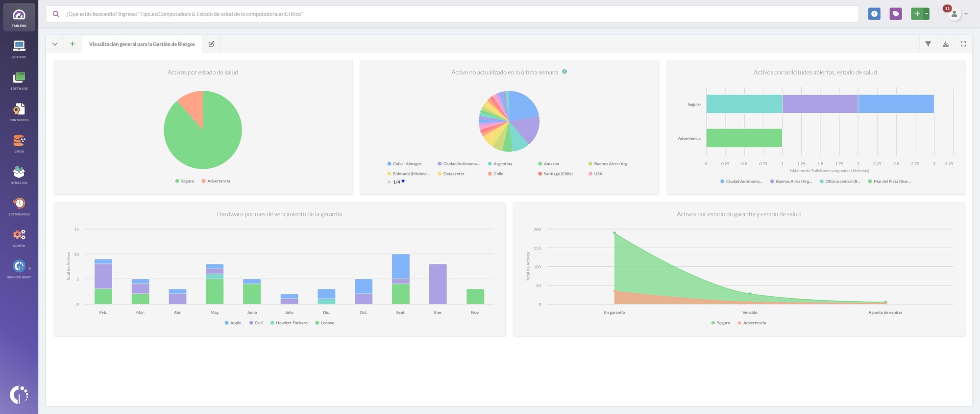The height and width of the screenshot is (414, 980).
Task: Toggle Apple legend in warranty chart
Action: click(x=233, y=323)
